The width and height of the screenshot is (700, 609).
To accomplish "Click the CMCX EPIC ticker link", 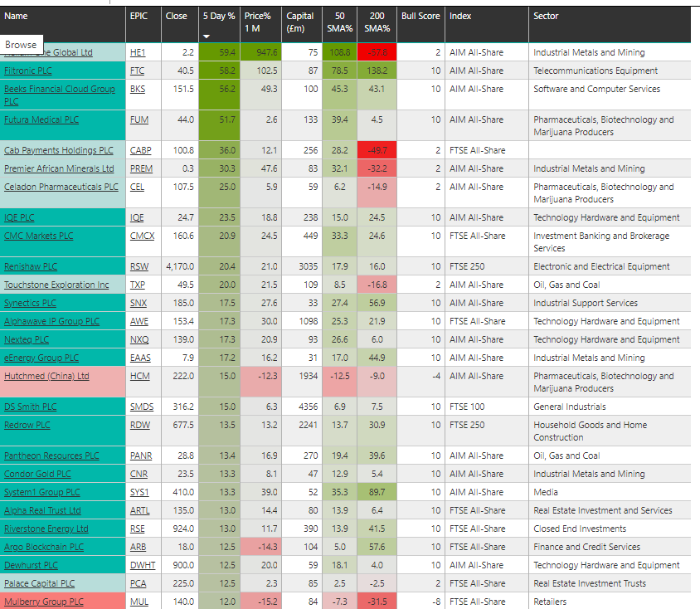I will pyautogui.click(x=142, y=236).
